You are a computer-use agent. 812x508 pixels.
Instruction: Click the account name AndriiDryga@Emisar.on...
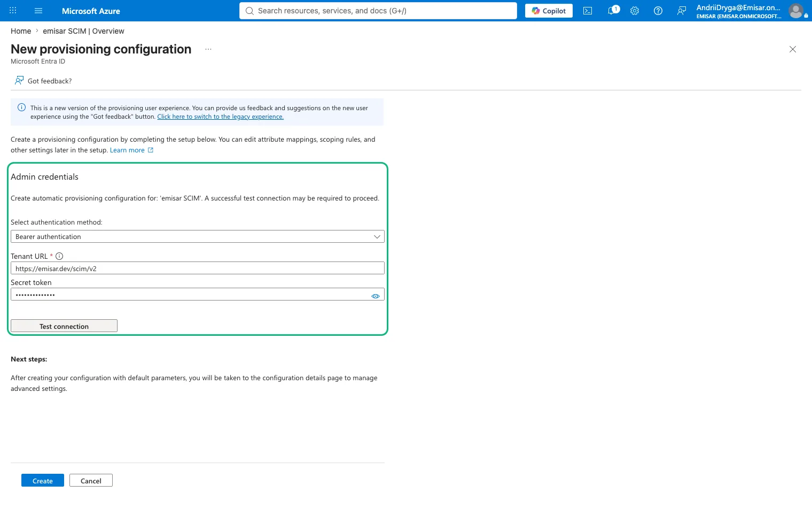point(738,7)
